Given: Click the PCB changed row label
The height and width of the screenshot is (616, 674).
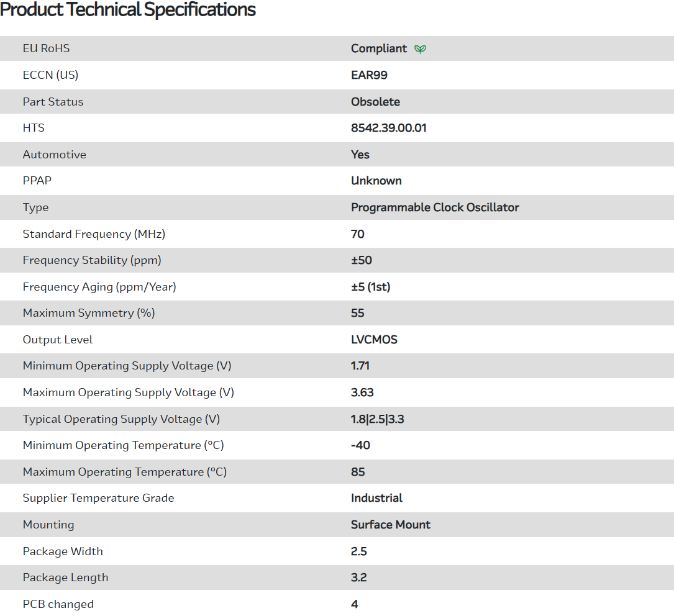Looking at the screenshot, I should 58,604.
